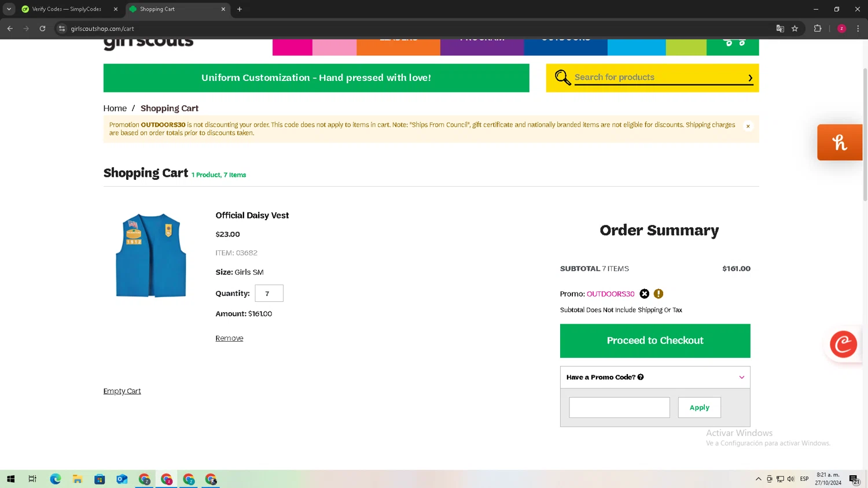Open Task View on the taskbar
This screenshot has width=868, height=488.
[32, 479]
